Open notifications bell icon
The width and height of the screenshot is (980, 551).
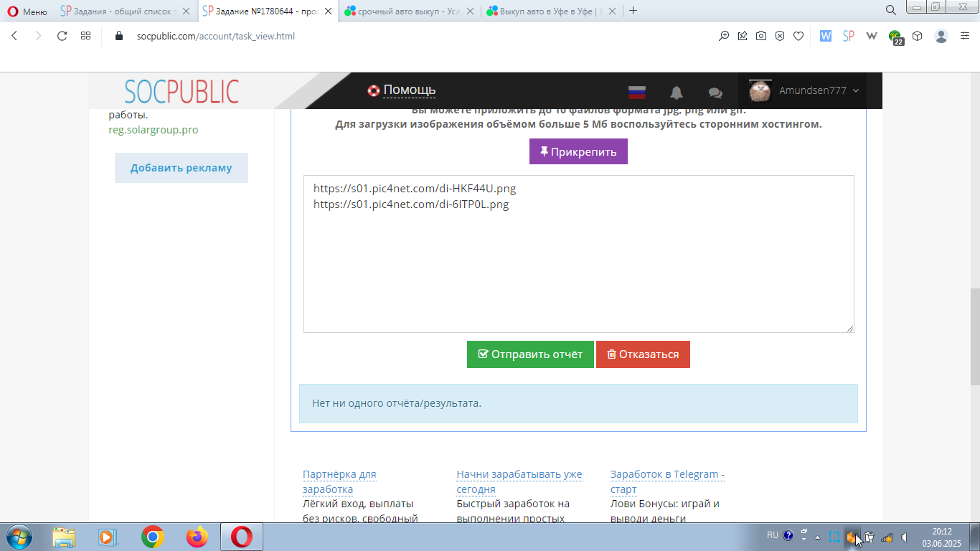tap(676, 93)
